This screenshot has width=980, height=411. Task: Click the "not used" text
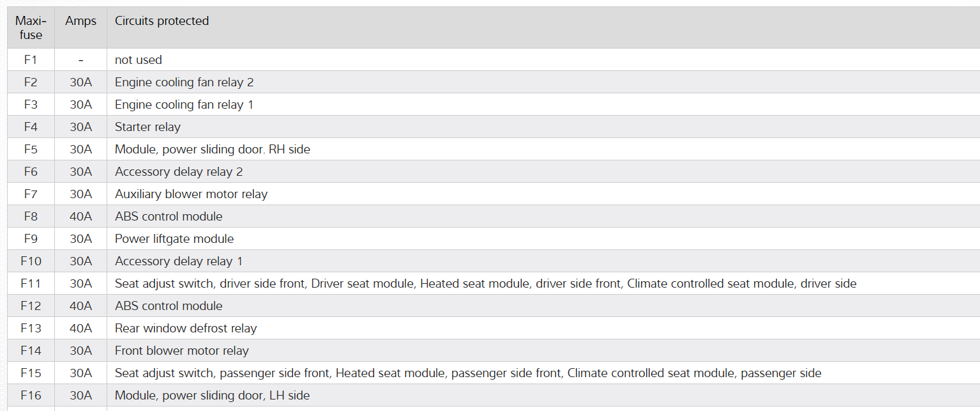(x=139, y=60)
